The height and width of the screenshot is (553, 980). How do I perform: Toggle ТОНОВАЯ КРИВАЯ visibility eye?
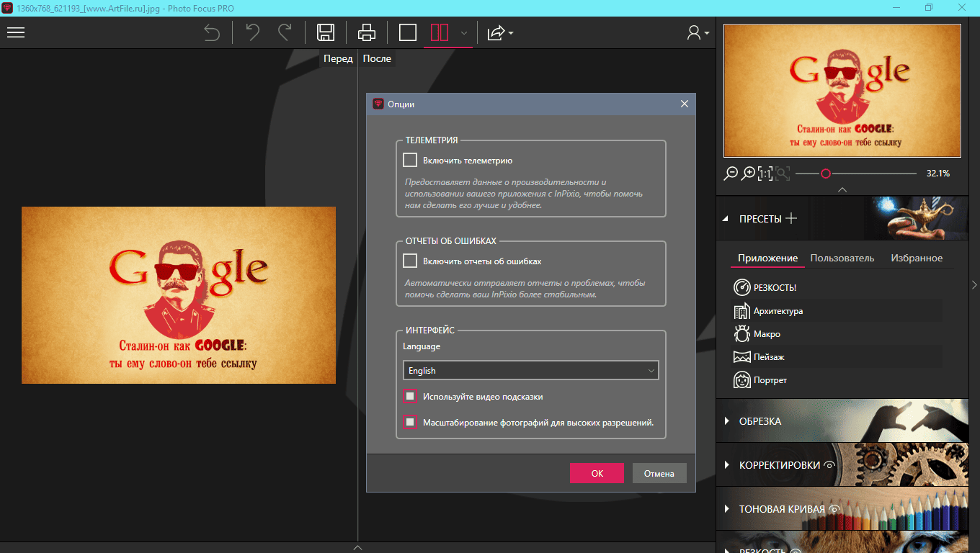coord(834,509)
